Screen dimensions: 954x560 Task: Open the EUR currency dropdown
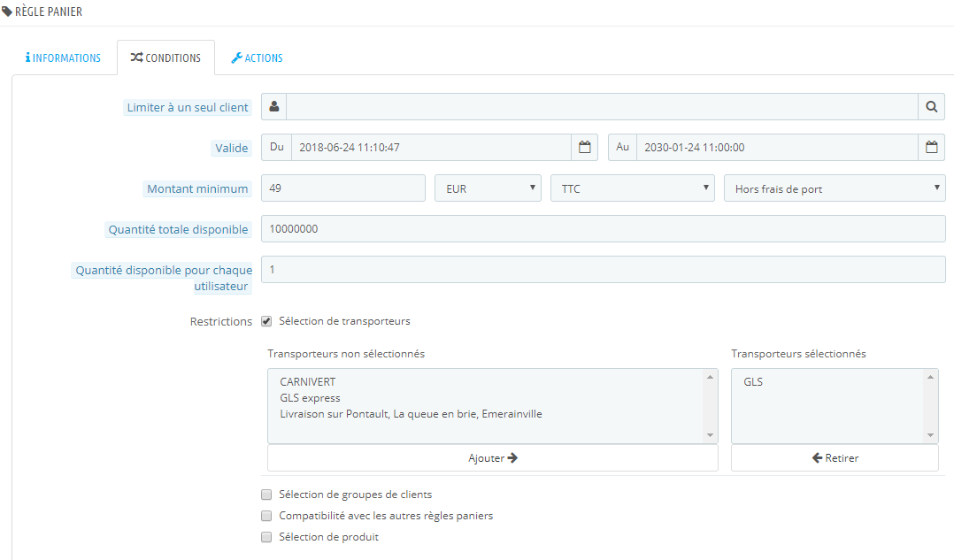point(488,188)
